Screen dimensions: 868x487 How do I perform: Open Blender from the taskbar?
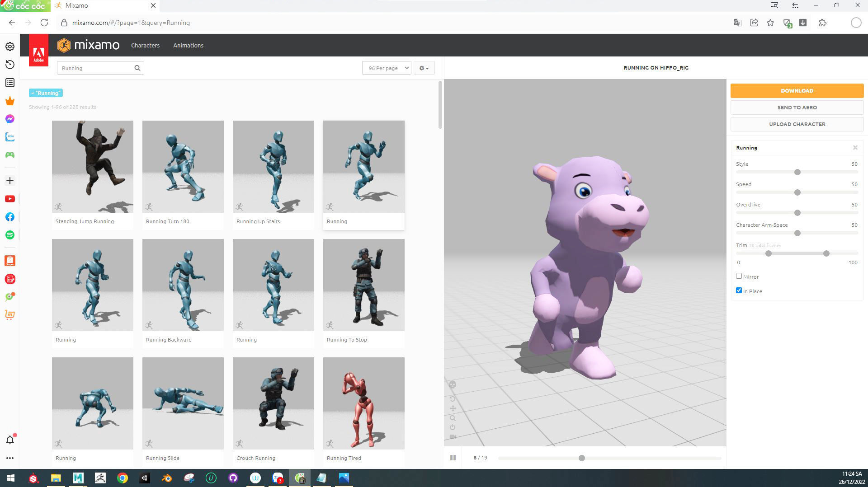(167, 478)
